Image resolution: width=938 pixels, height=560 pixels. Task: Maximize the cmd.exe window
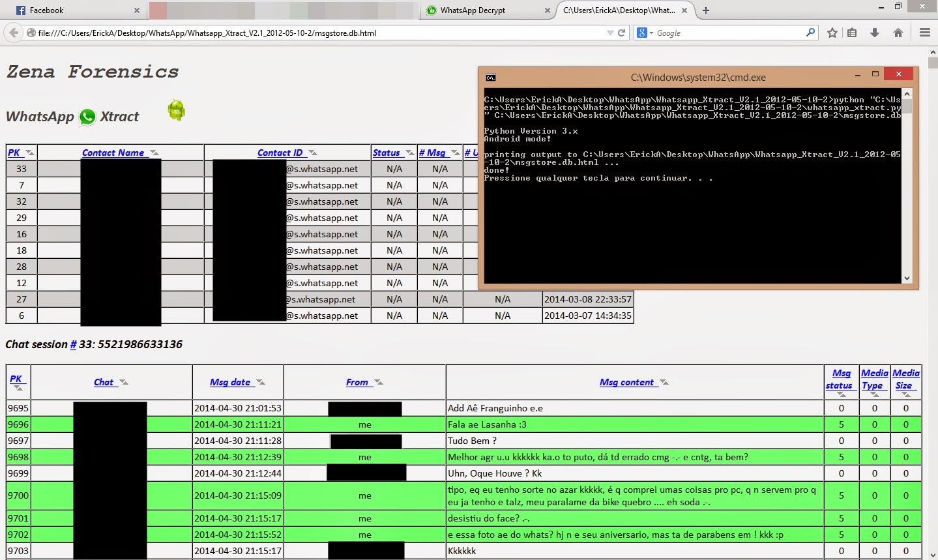click(x=875, y=74)
